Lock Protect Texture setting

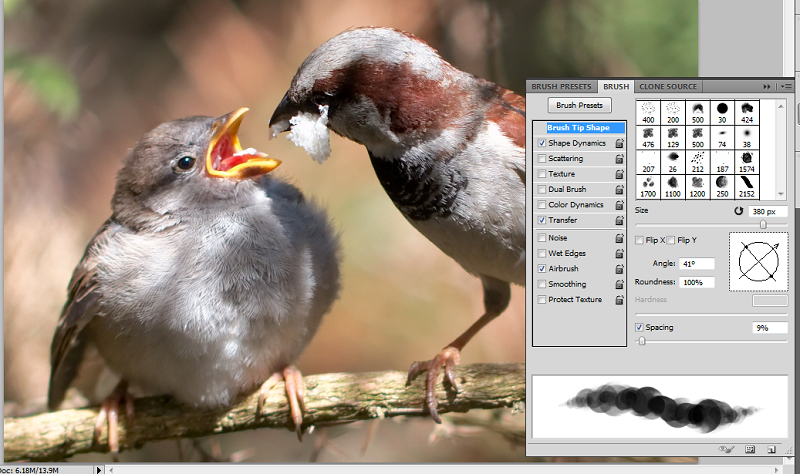[x=619, y=300]
